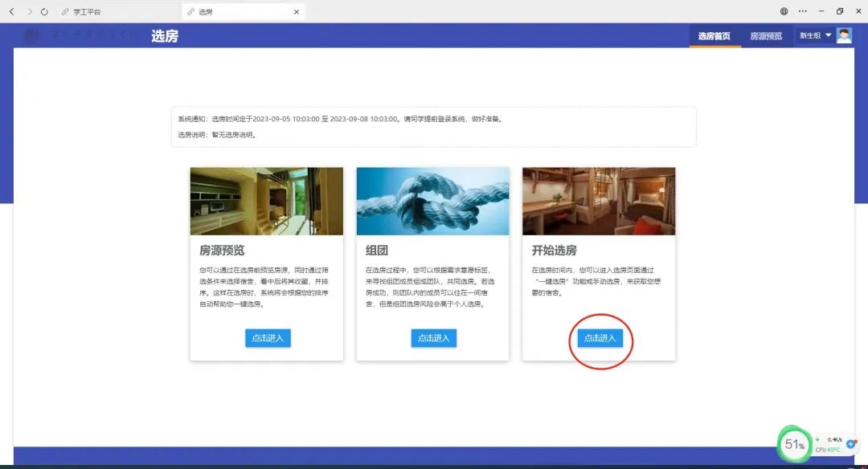Click 点击进入 under 开始选房 card
868x469 pixels.
600,338
